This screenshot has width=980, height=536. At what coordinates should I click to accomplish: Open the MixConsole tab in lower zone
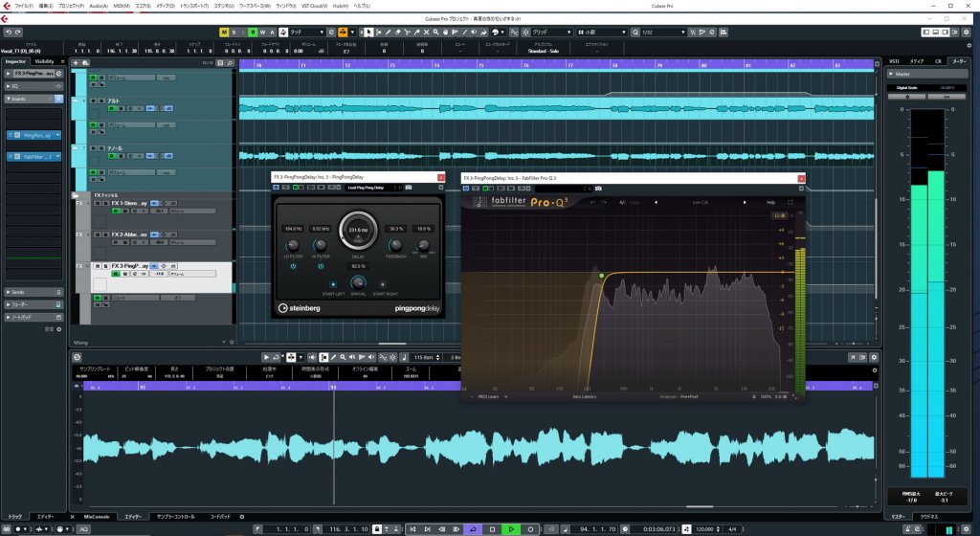(x=98, y=517)
